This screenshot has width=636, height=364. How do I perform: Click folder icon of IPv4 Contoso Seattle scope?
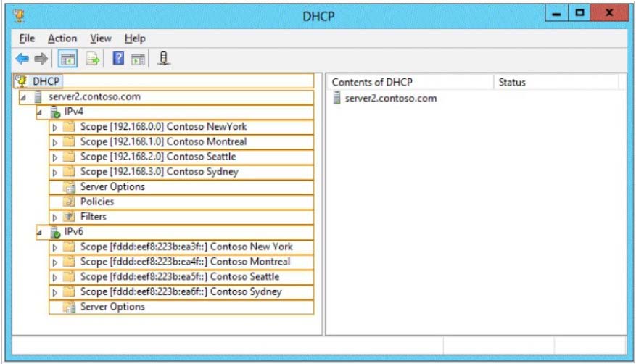tap(69, 157)
